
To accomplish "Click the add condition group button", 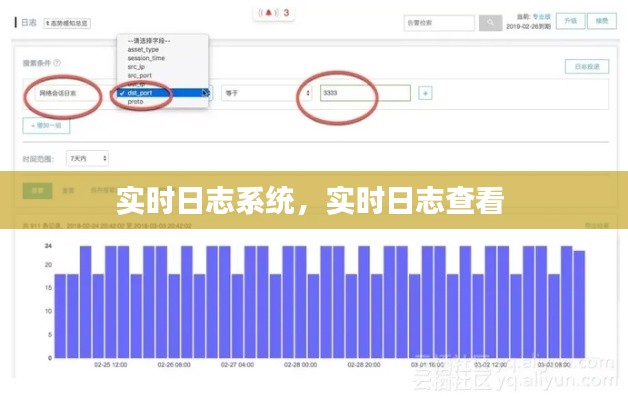I will point(45,124).
